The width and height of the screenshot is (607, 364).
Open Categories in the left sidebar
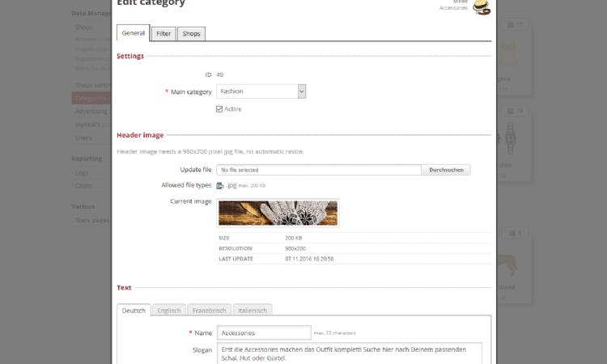coord(91,98)
